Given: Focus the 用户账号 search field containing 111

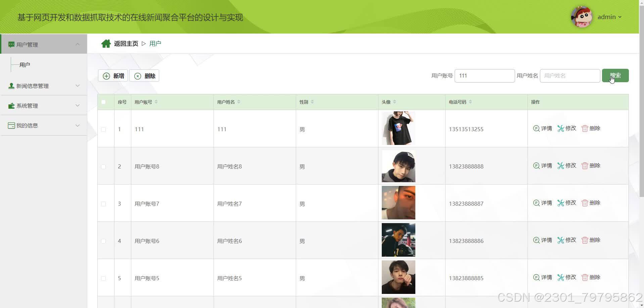Looking at the screenshot, I should point(485,76).
